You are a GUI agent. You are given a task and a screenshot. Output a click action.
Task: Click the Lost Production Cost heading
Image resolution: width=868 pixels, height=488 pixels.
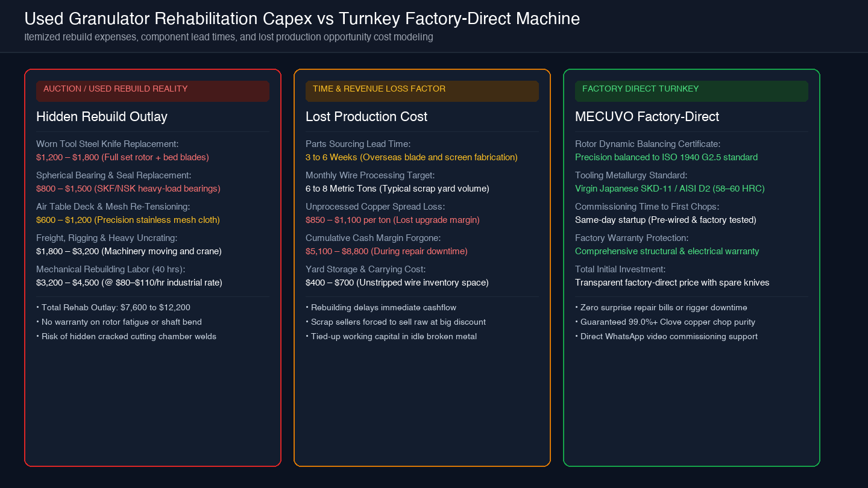point(366,116)
